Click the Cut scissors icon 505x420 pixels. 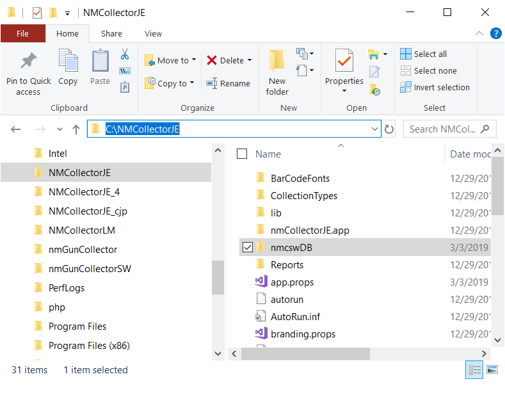point(125,54)
